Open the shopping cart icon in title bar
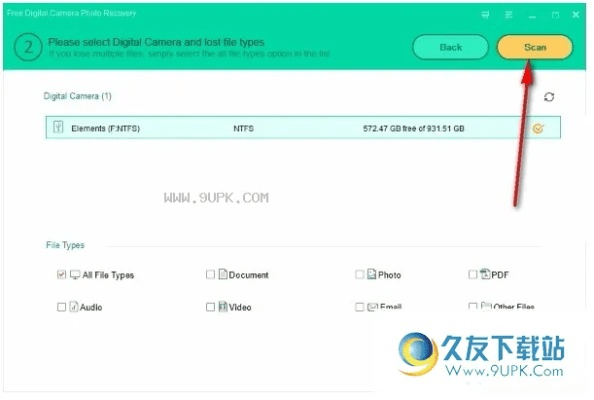Viewport: 594px width, 400px height. 485,15
